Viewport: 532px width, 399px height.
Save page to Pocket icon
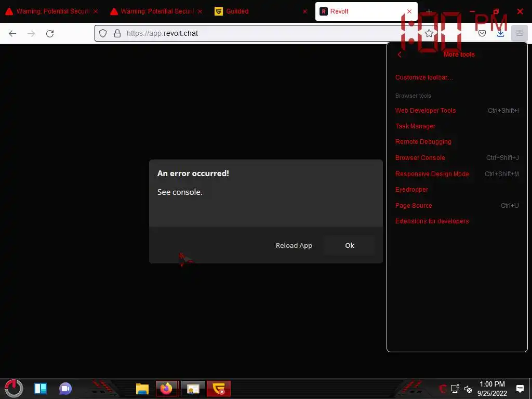[x=482, y=33]
